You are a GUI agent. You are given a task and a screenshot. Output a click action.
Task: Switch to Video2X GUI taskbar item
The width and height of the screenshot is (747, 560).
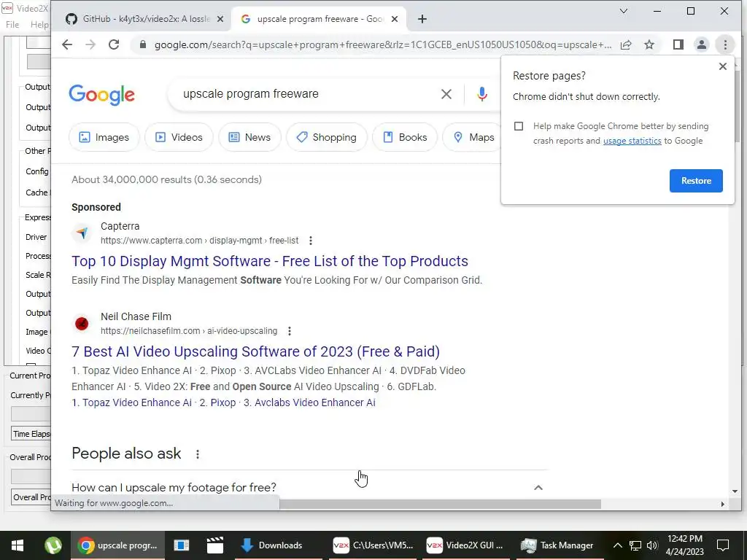point(465,545)
